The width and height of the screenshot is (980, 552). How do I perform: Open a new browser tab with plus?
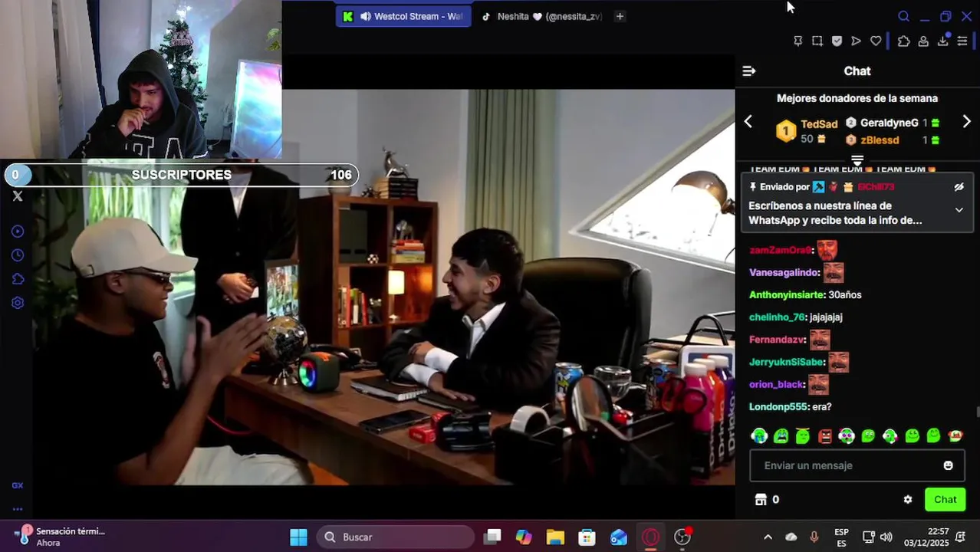click(620, 16)
